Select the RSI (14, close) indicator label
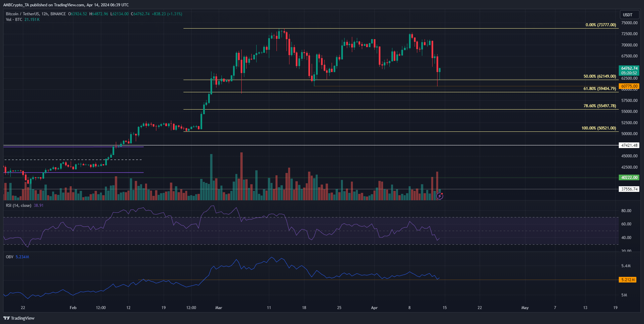The height and width of the screenshot is (324, 644). 19,205
